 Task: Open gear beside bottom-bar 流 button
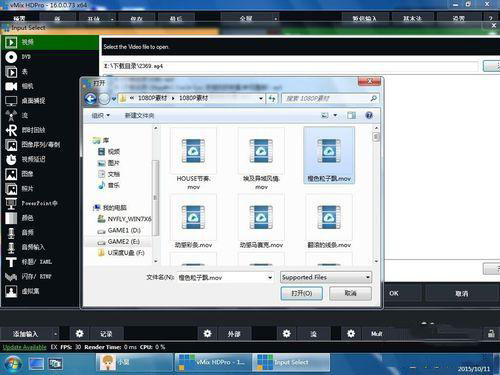pos(287,334)
